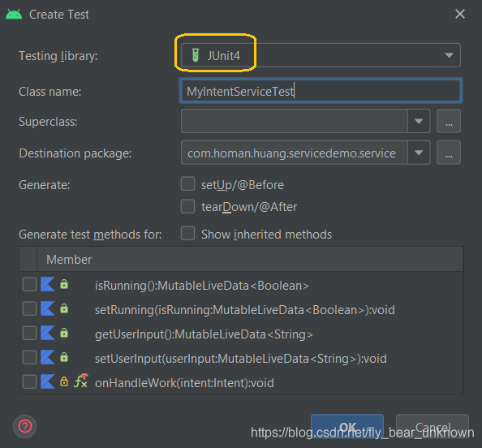Click the lock icon on getUserInput() row
Image resolution: width=482 pixels, height=448 pixels.
(x=64, y=333)
